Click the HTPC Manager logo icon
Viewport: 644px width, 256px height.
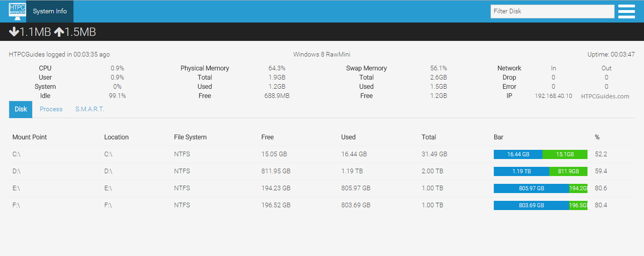pyautogui.click(x=17, y=11)
